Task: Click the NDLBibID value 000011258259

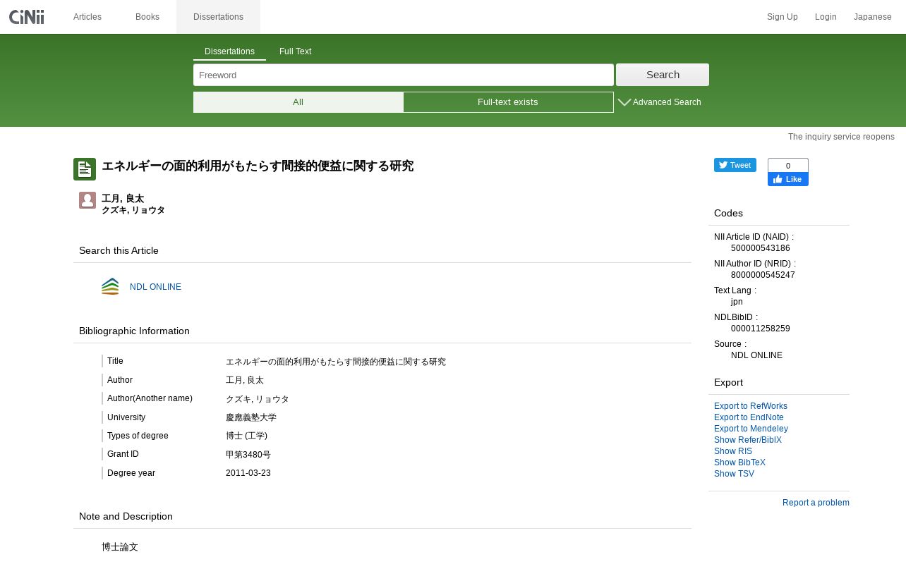Action: 761,329
